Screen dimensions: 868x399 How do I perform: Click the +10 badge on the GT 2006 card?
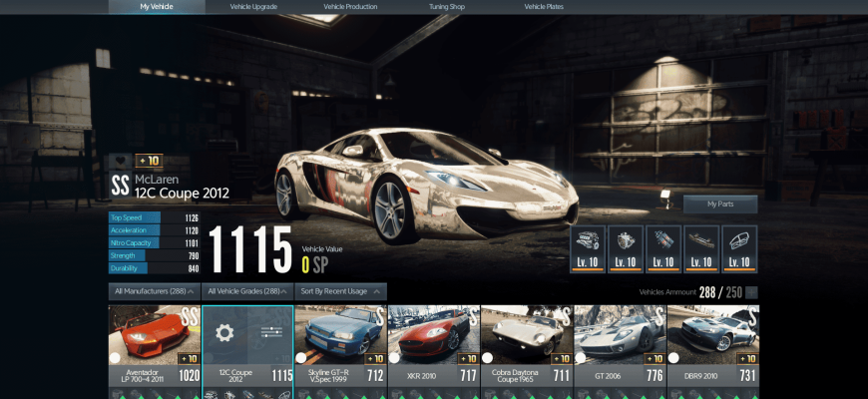coord(654,359)
